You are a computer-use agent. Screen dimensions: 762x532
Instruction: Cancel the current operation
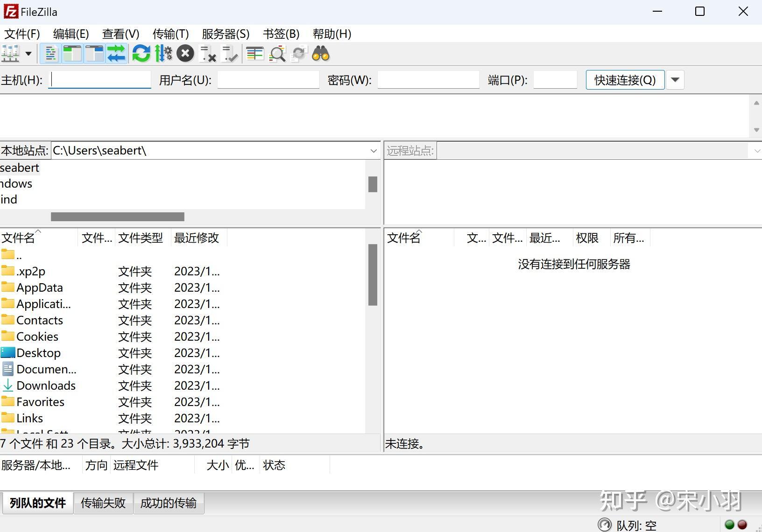coord(185,54)
